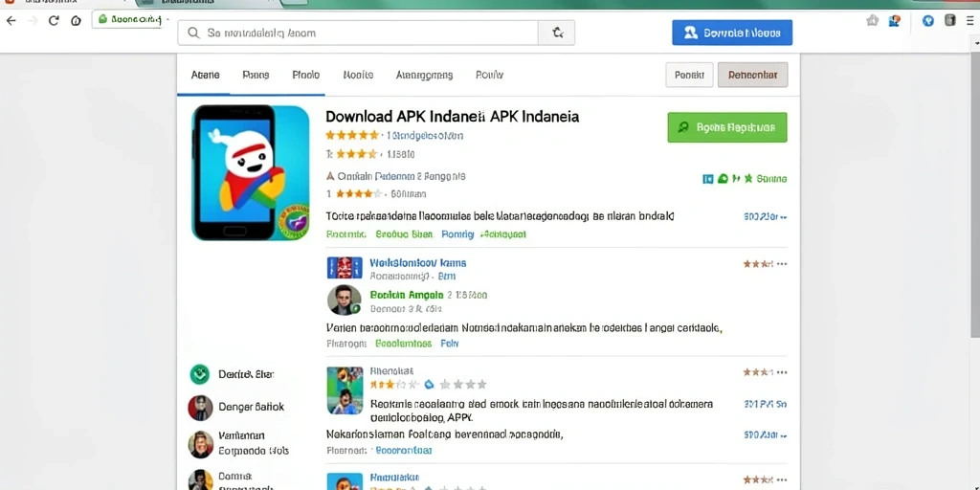980x490 pixels.
Task: Expand the price dropdown beside Nekarionsiaman text
Action: tap(765, 434)
